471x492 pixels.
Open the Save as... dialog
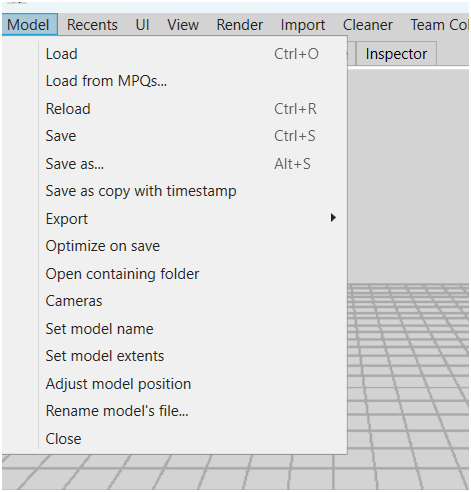[x=192, y=164]
